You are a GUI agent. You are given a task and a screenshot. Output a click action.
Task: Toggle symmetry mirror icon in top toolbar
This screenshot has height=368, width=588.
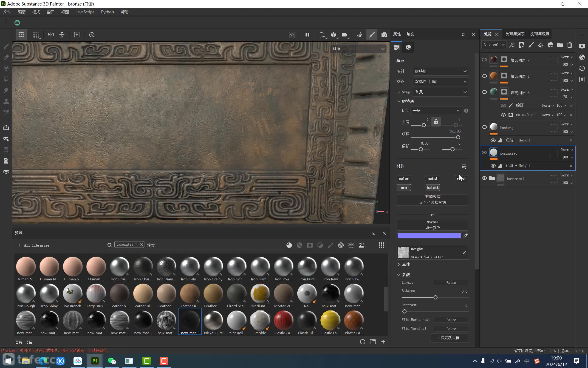coord(51,34)
